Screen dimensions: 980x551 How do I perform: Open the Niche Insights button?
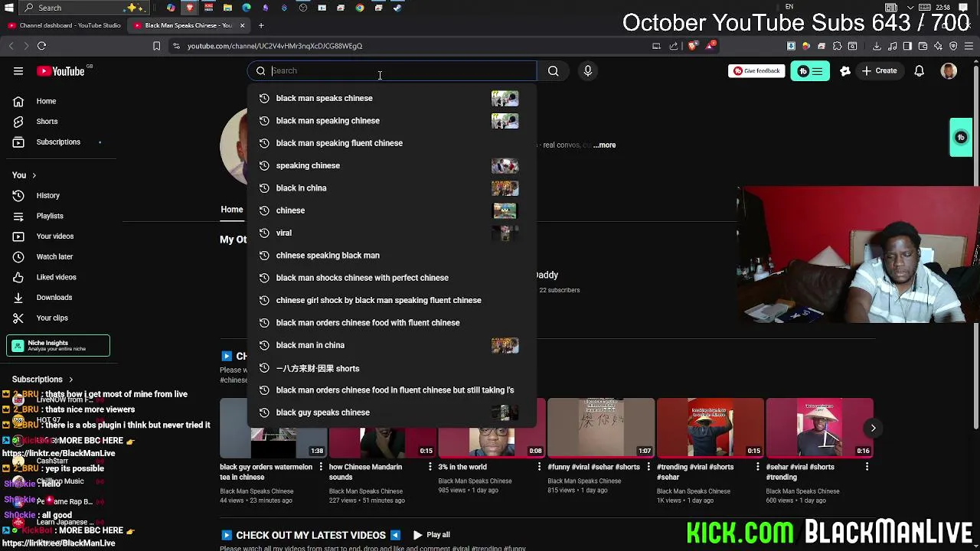[58, 346]
